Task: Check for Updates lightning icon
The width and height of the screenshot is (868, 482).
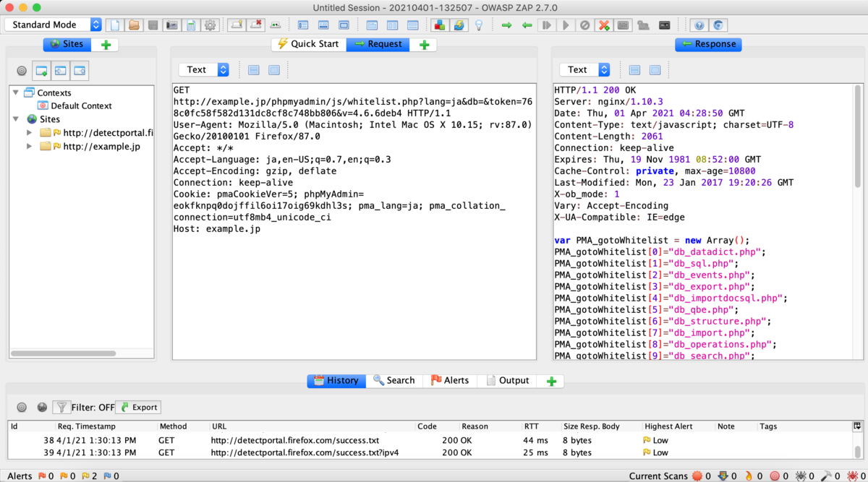Action: (459, 25)
